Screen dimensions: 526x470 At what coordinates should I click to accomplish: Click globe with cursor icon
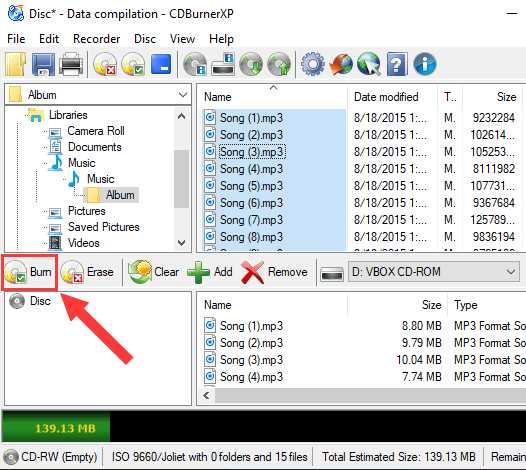(x=369, y=64)
